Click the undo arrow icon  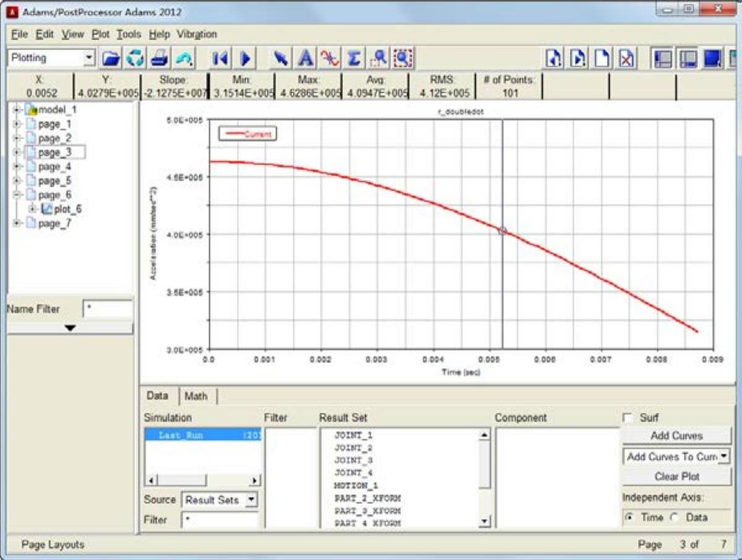(183, 58)
